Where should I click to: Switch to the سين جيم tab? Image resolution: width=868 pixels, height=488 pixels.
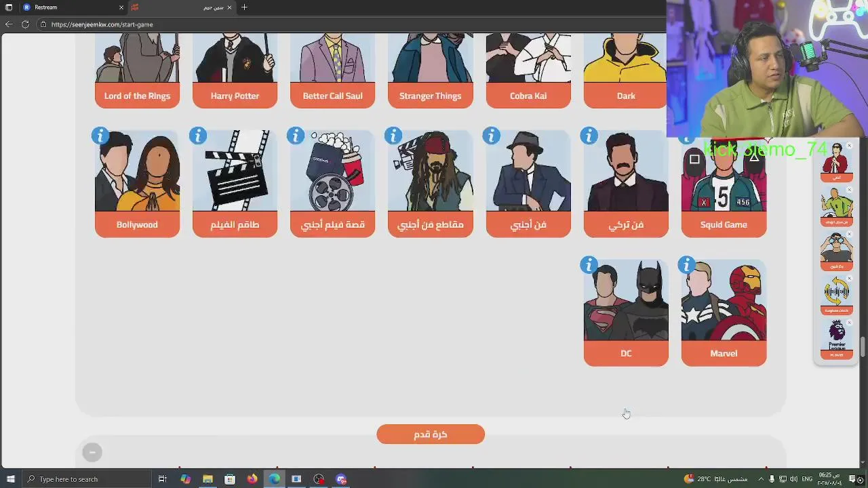[183, 7]
